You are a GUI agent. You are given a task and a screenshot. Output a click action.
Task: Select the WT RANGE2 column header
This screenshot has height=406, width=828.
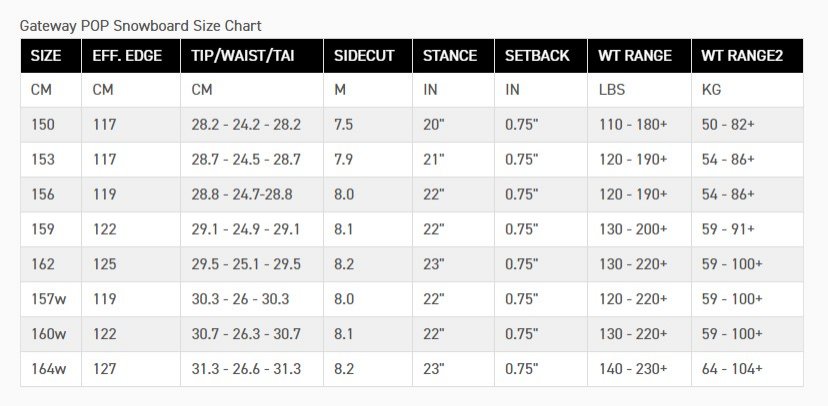[747, 55]
